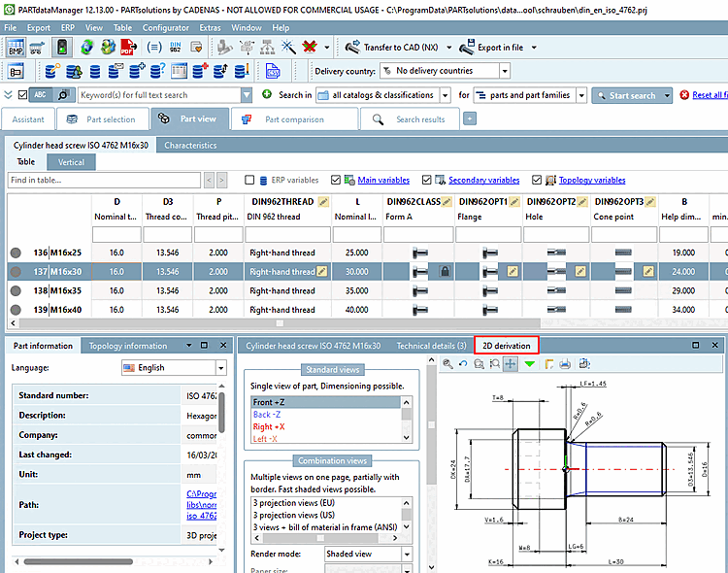
Task: Click the ABC text search mode icon
Action: [41, 95]
